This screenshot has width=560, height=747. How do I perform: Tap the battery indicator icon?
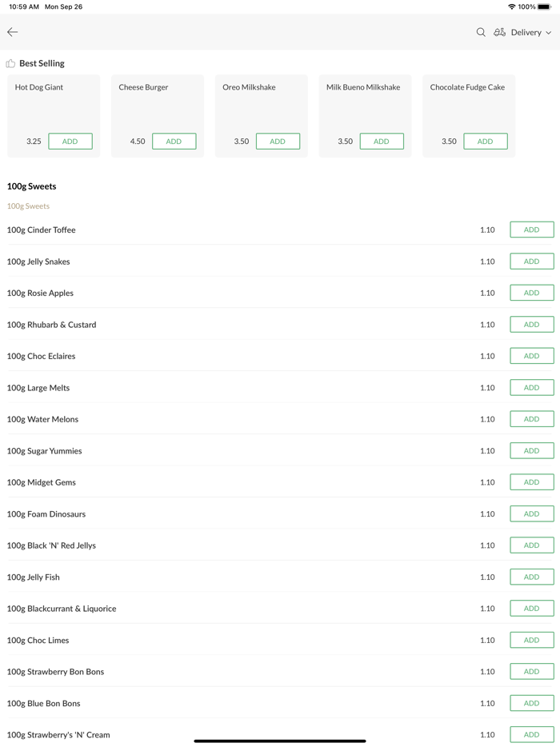point(544,6)
